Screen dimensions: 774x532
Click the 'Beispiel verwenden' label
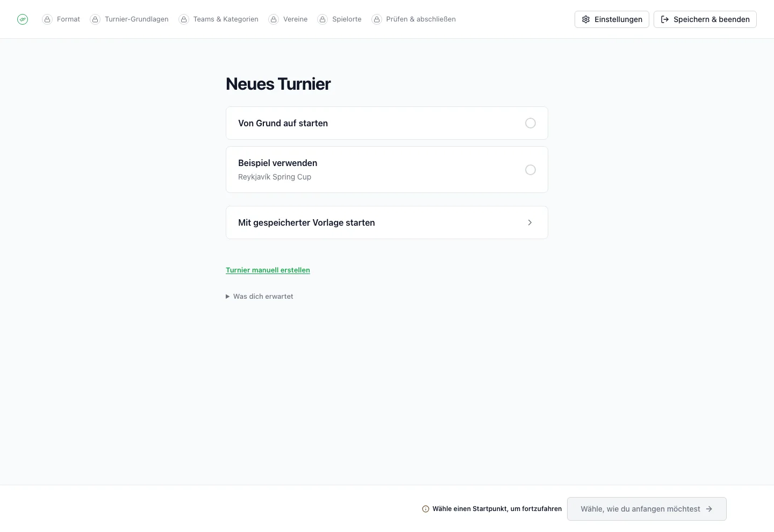[x=277, y=163]
